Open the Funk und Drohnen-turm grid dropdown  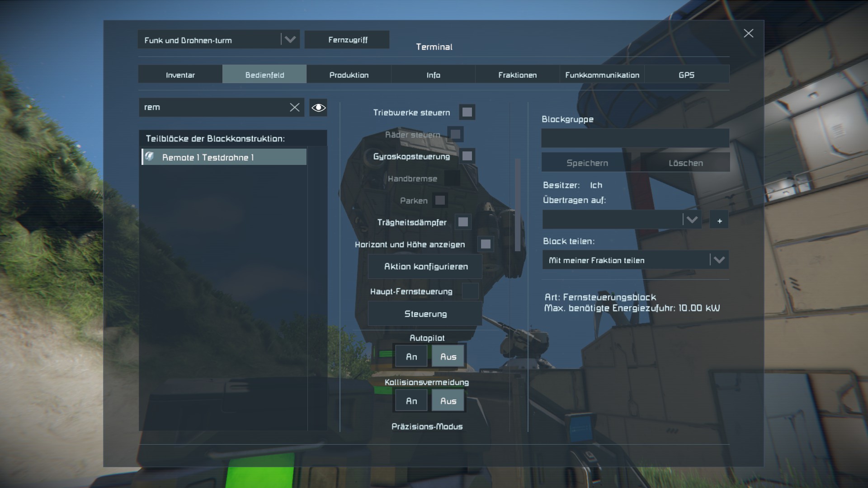pyautogui.click(x=290, y=40)
